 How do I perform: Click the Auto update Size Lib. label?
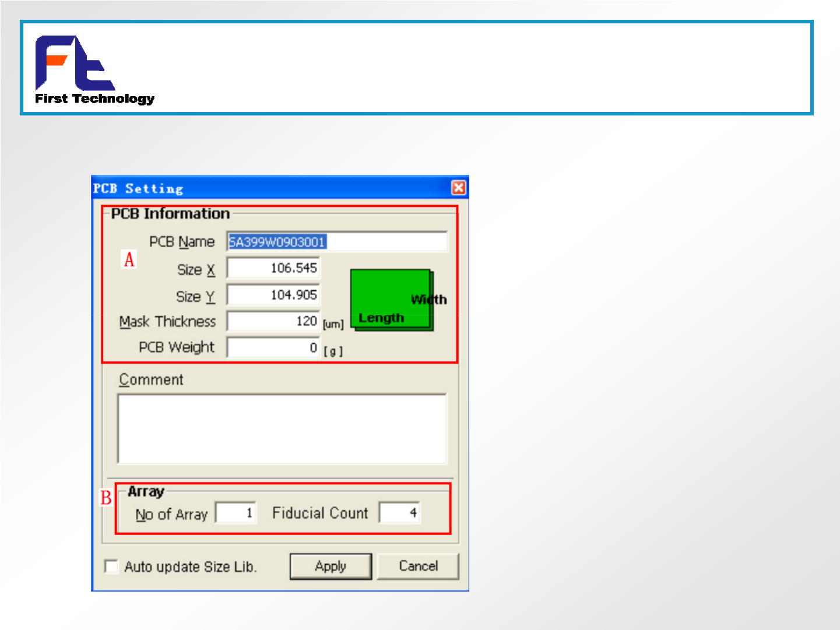tap(191, 567)
